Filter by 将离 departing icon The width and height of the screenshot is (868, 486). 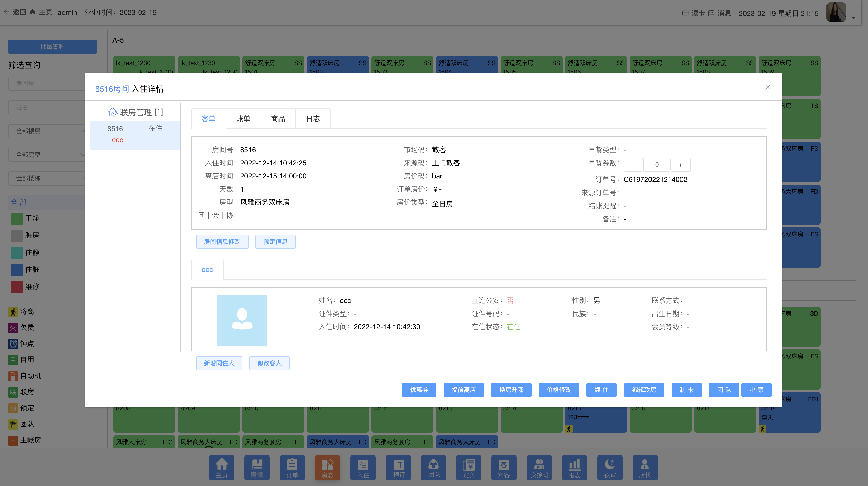pos(13,312)
